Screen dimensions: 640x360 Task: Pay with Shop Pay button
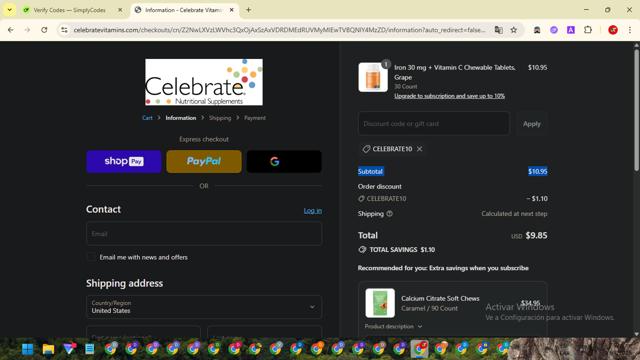[x=124, y=161]
